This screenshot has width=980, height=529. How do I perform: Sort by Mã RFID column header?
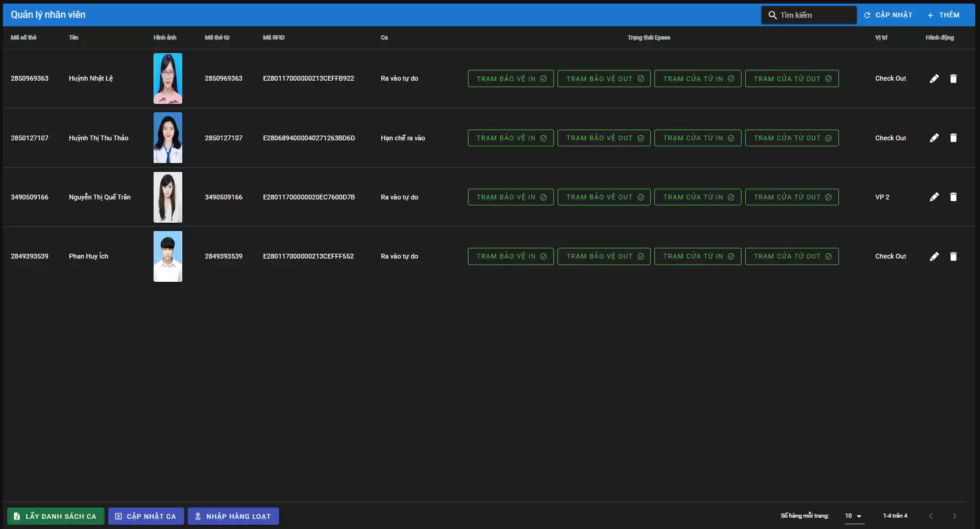[x=274, y=38]
